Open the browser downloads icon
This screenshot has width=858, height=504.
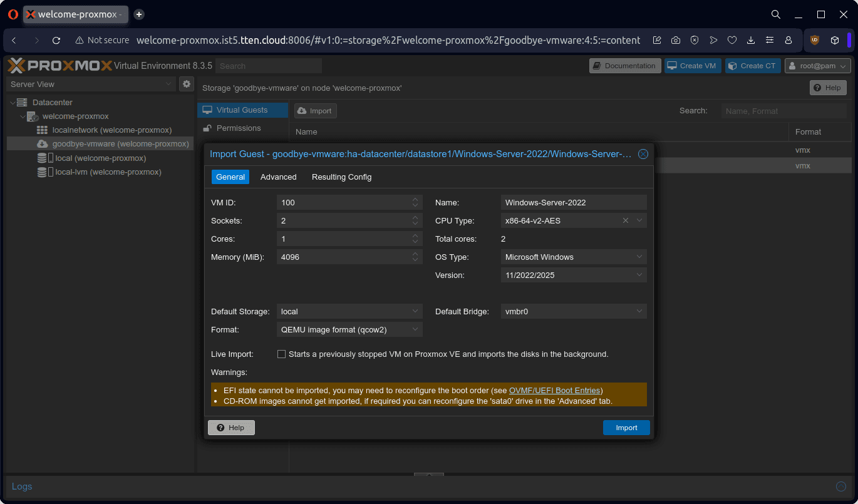pyautogui.click(x=751, y=40)
